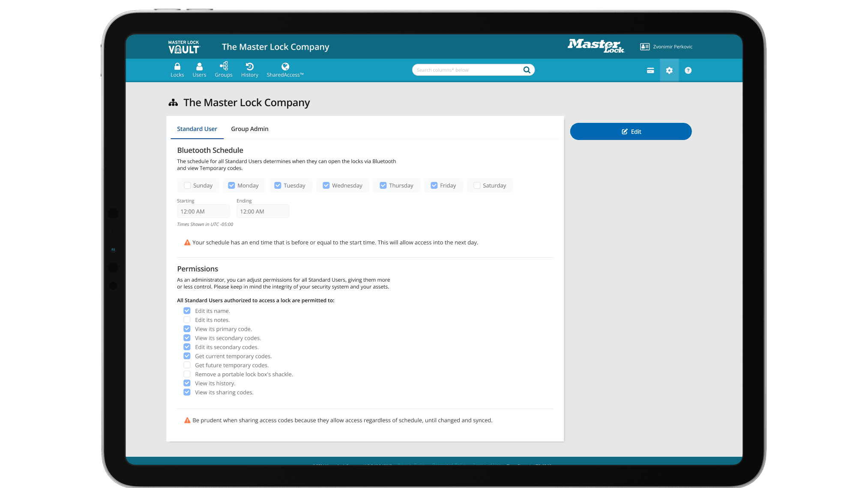Enable Sunday in the Bluetooth schedule
This screenshot has height=488, width=868.
tap(187, 185)
